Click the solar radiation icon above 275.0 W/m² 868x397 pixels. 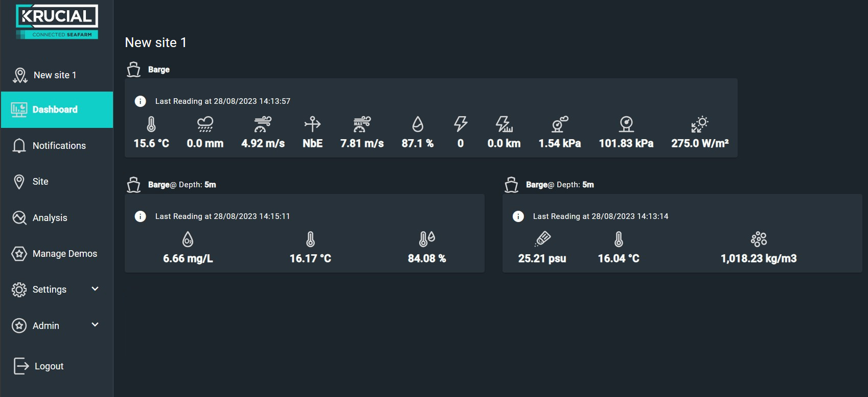point(700,124)
